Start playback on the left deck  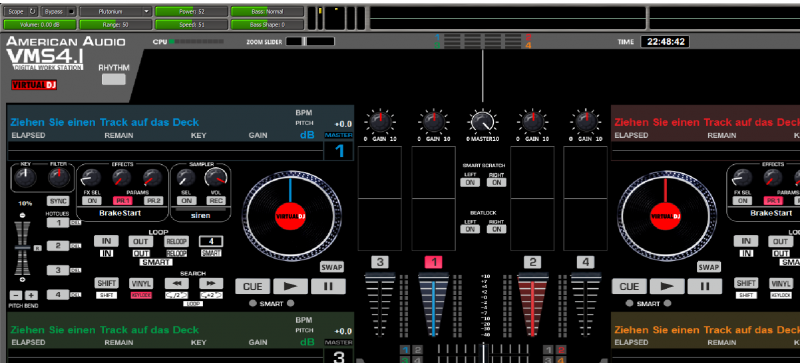[290, 286]
